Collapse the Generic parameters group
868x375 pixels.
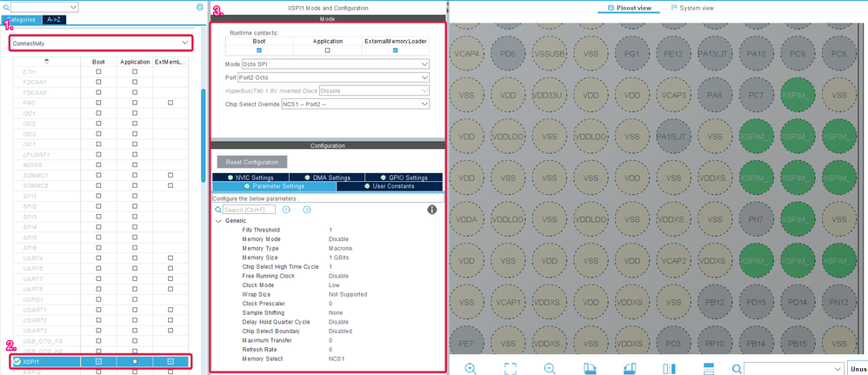click(218, 220)
